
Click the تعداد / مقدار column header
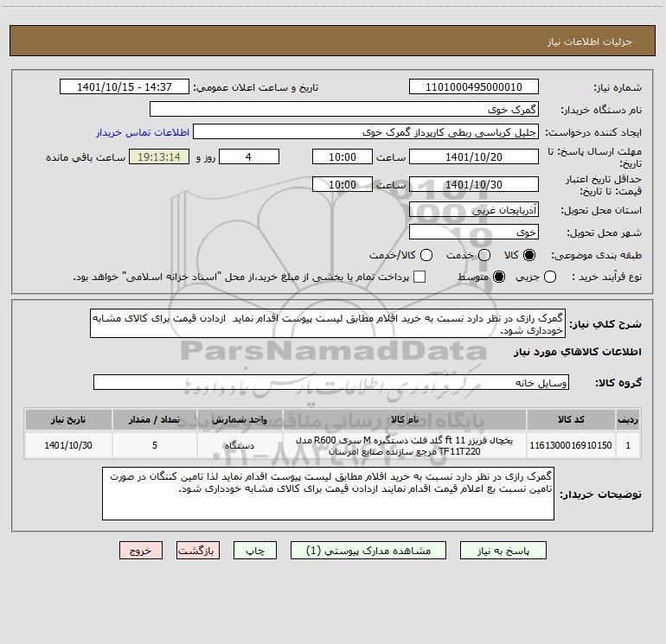click(155, 419)
